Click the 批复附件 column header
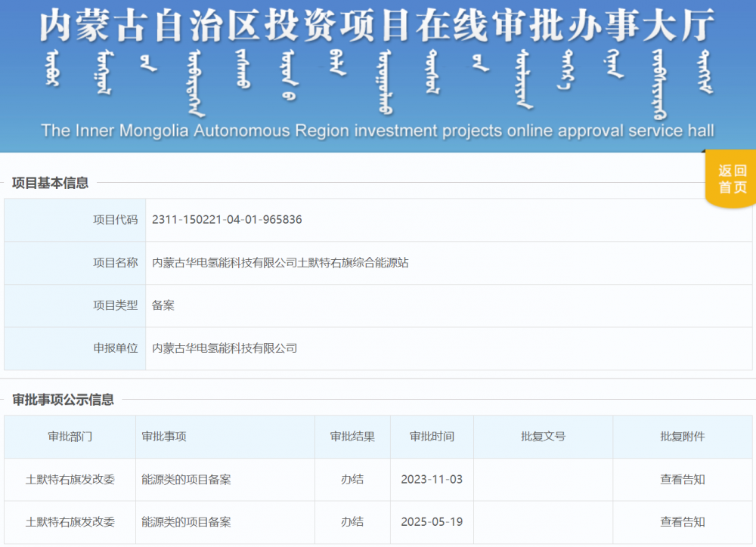756x547 pixels. click(682, 437)
